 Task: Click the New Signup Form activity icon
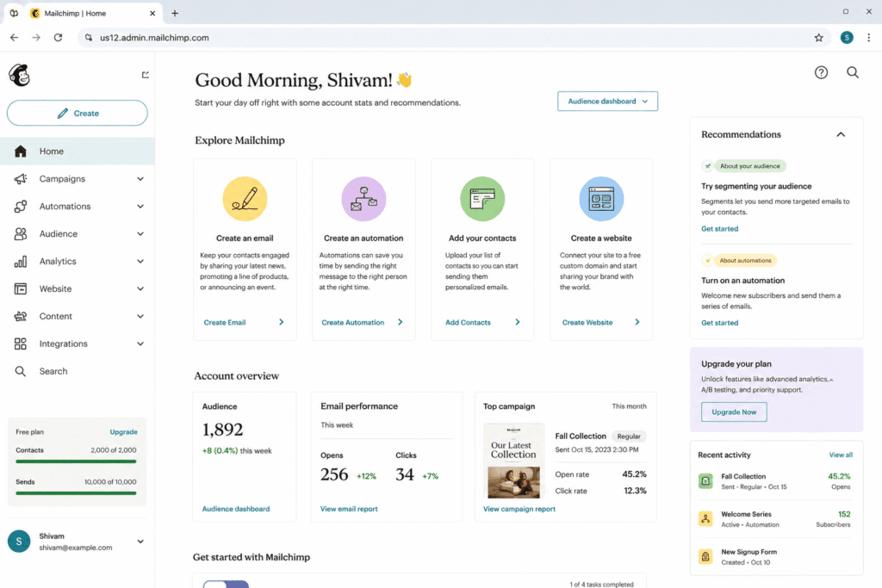click(705, 556)
